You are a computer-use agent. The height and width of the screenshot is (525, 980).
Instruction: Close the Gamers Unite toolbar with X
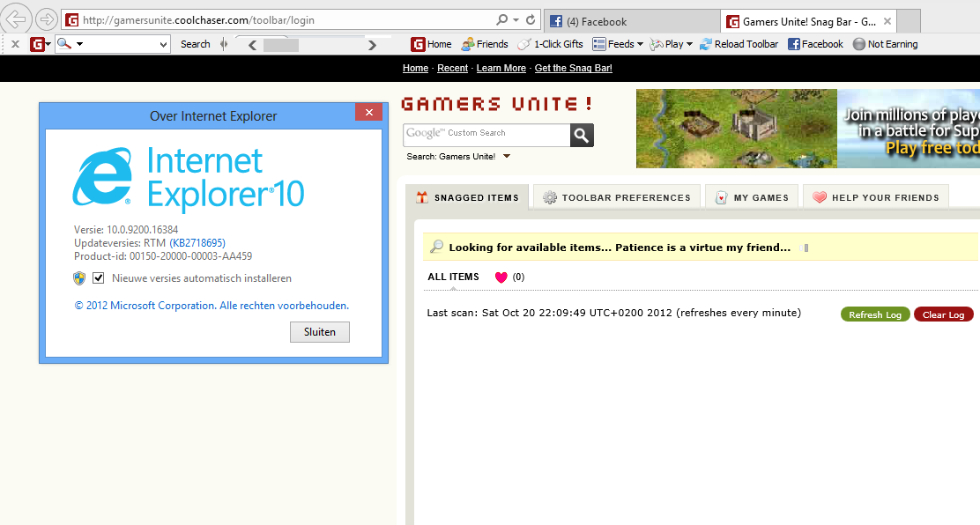click(x=16, y=44)
